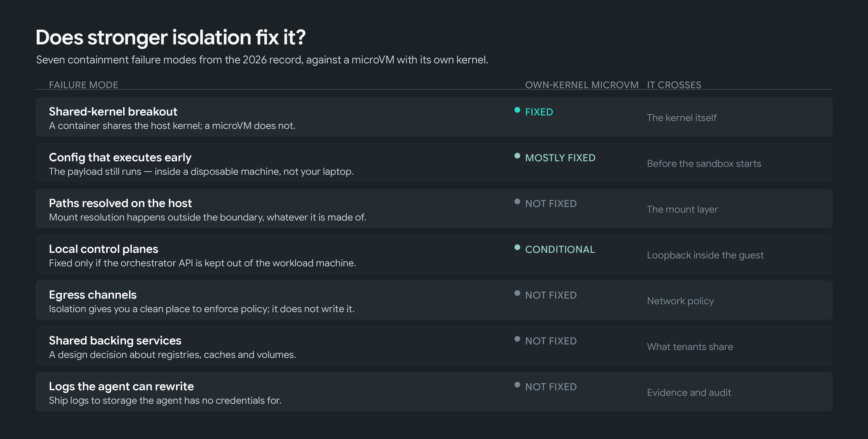
Task: Click 'Mount resolution happens outside the boundary' text
Action: (208, 218)
